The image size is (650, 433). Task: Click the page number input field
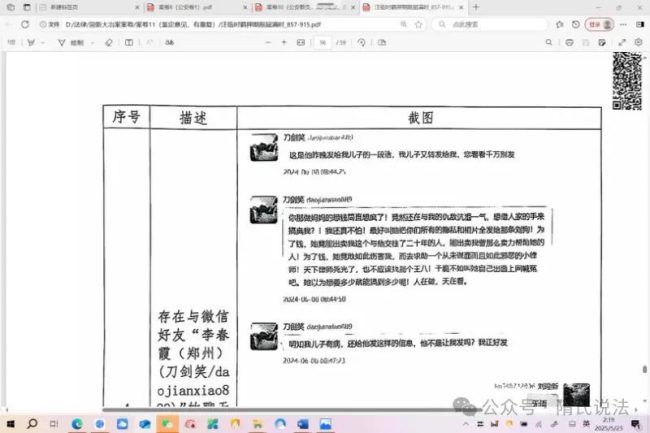tap(322, 43)
